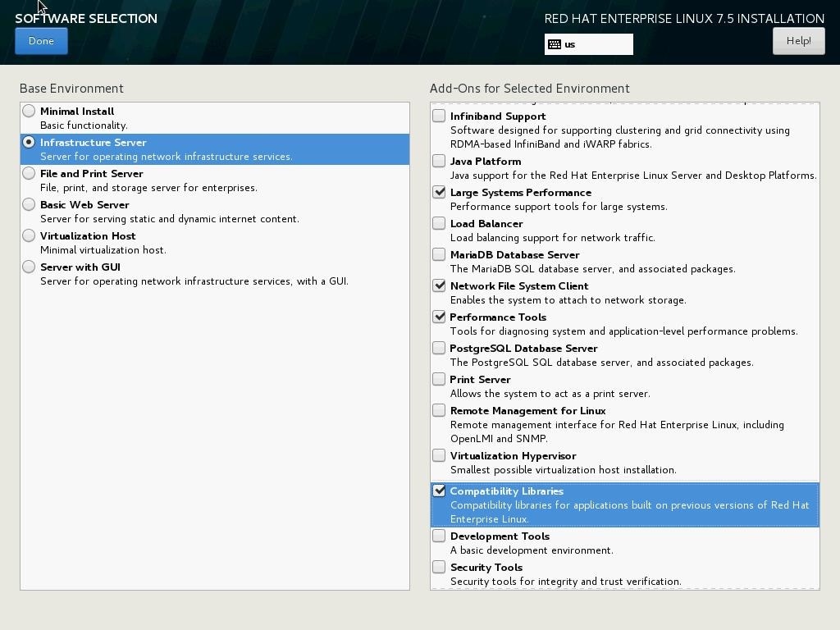This screenshot has width=840, height=630.
Task: Open the us keyboard layout selector
Action: click(x=589, y=44)
